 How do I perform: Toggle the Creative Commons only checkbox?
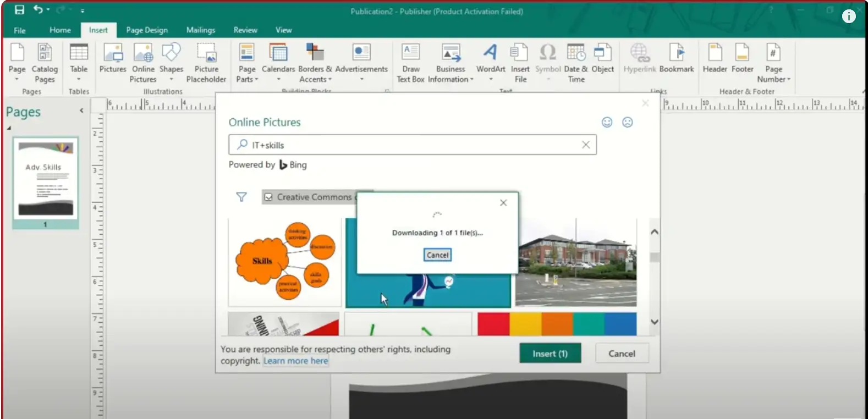point(268,197)
